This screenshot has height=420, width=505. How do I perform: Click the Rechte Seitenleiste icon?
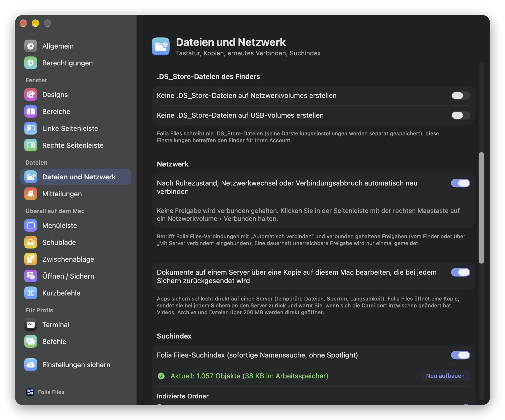pos(31,145)
